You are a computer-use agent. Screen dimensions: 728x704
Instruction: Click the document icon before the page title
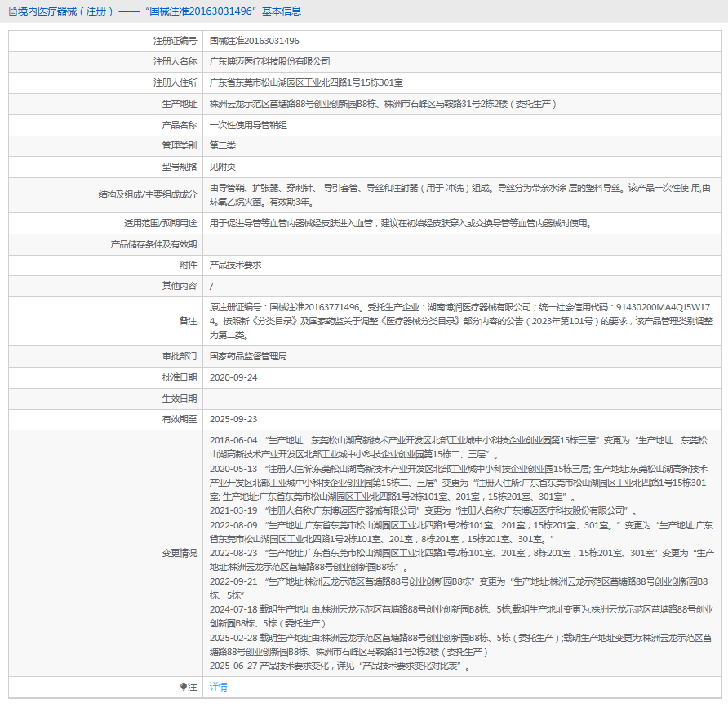pos(13,11)
